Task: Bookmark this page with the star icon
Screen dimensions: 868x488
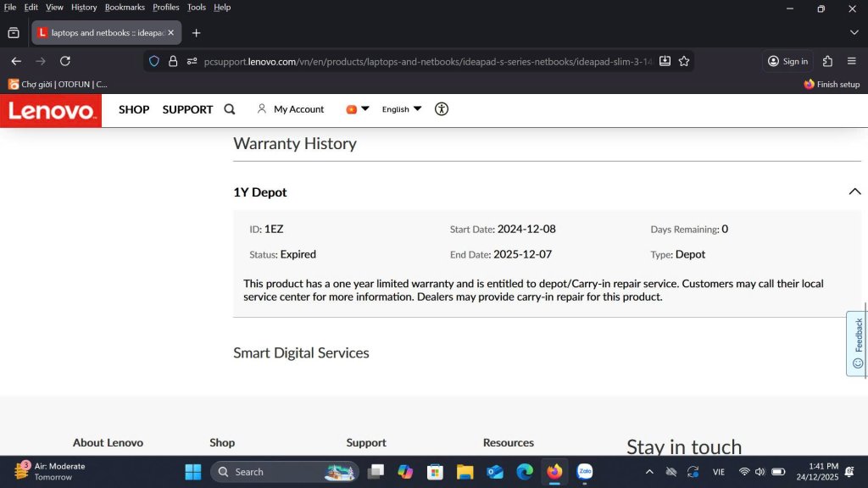Action: (684, 61)
